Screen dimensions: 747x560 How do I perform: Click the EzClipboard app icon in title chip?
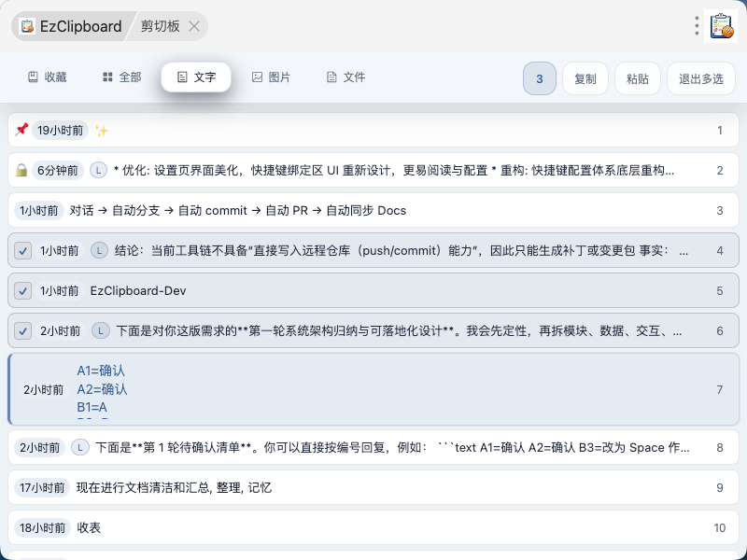(x=27, y=26)
